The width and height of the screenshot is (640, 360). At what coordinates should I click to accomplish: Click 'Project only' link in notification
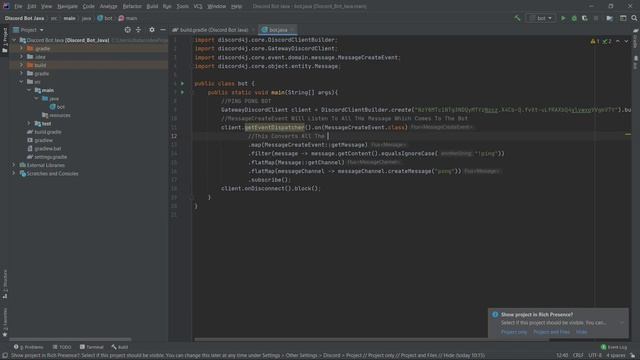click(x=514, y=332)
